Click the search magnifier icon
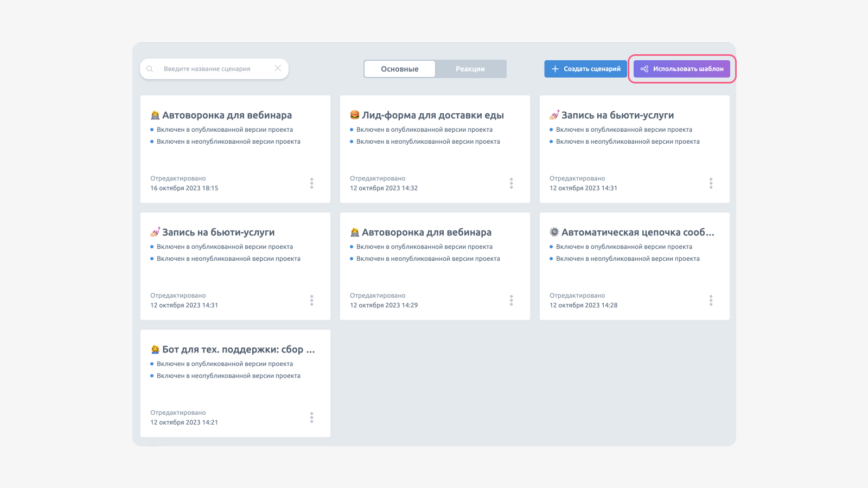The height and width of the screenshot is (488, 868). click(150, 69)
